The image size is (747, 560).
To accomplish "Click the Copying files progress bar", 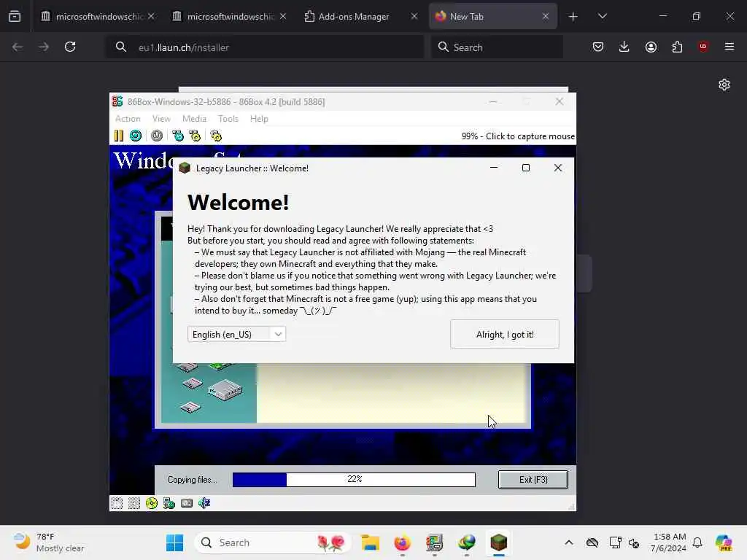I will (354, 480).
